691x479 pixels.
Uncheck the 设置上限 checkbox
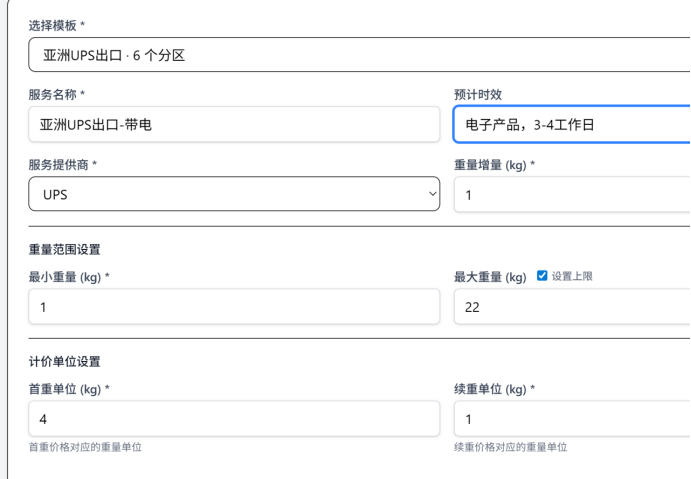542,276
